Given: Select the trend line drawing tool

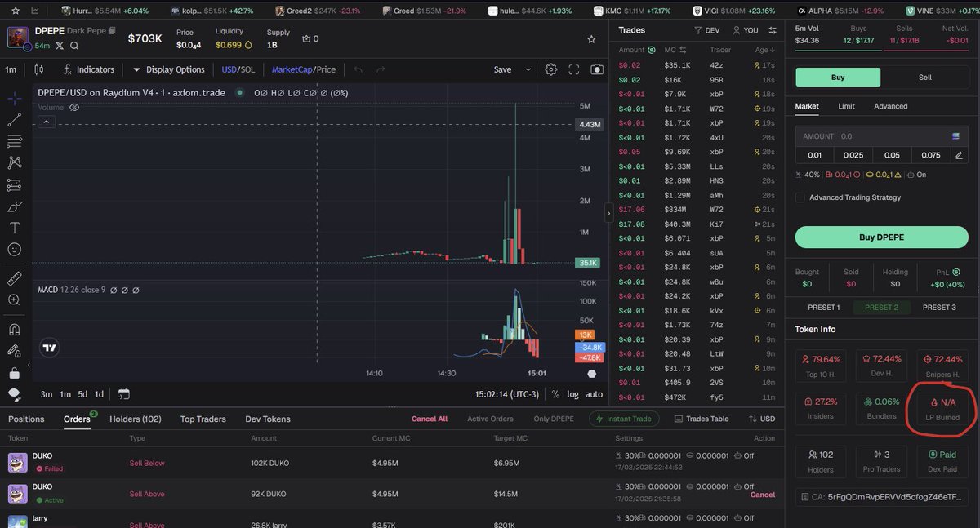Looking at the screenshot, I should pos(14,120).
